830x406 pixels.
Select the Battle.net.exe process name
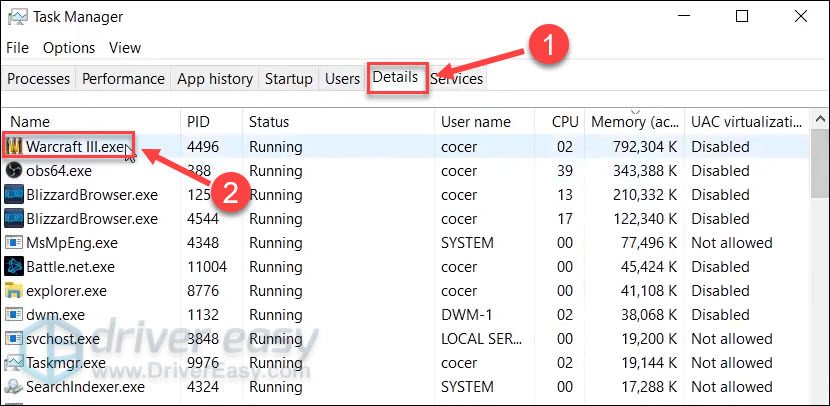coord(70,267)
